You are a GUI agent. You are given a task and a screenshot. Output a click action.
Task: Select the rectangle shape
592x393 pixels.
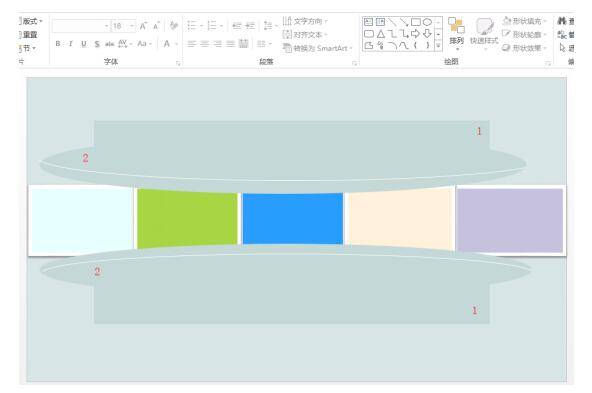tap(416, 22)
